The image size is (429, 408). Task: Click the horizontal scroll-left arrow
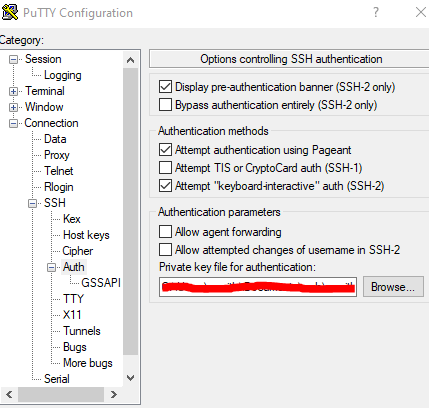[9, 395]
